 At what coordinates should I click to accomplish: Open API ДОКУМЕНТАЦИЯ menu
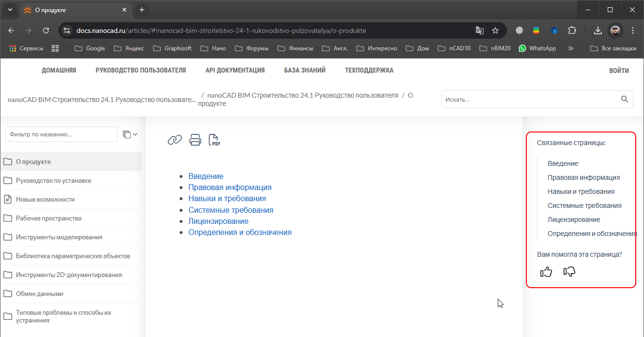[x=235, y=71]
